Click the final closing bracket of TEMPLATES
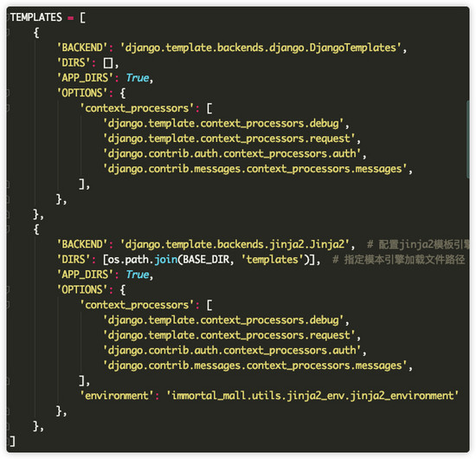This screenshot has width=476, height=459. point(12,441)
